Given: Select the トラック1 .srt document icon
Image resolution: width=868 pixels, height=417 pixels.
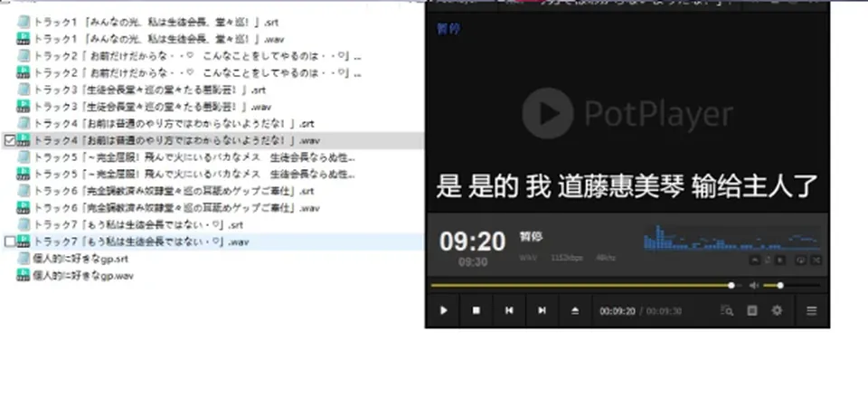Looking at the screenshot, I should 24,22.
